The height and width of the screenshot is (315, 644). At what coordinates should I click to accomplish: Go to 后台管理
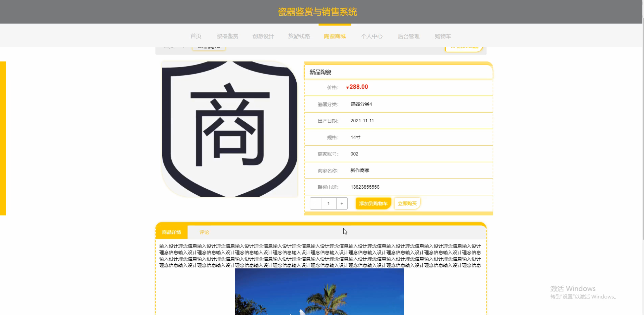(x=409, y=36)
